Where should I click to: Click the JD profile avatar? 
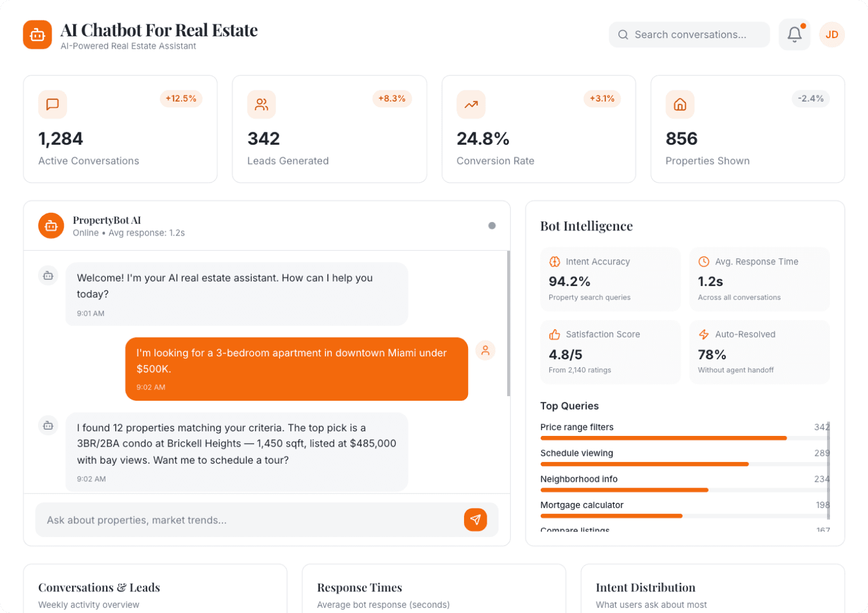832,35
